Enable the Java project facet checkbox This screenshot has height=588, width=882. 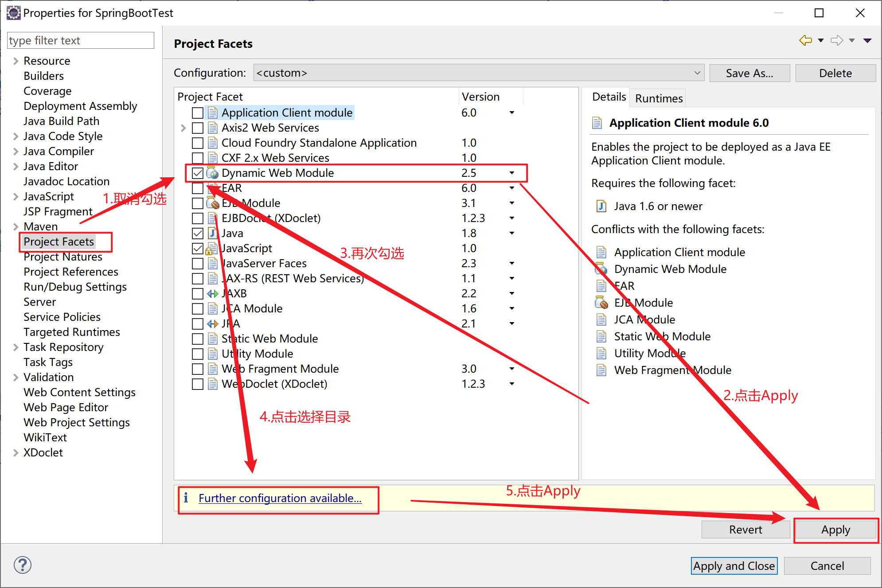click(197, 234)
